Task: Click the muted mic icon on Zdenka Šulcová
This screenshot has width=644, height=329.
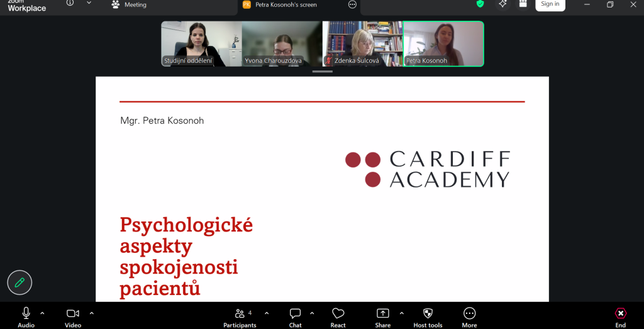Action: pyautogui.click(x=328, y=61)
